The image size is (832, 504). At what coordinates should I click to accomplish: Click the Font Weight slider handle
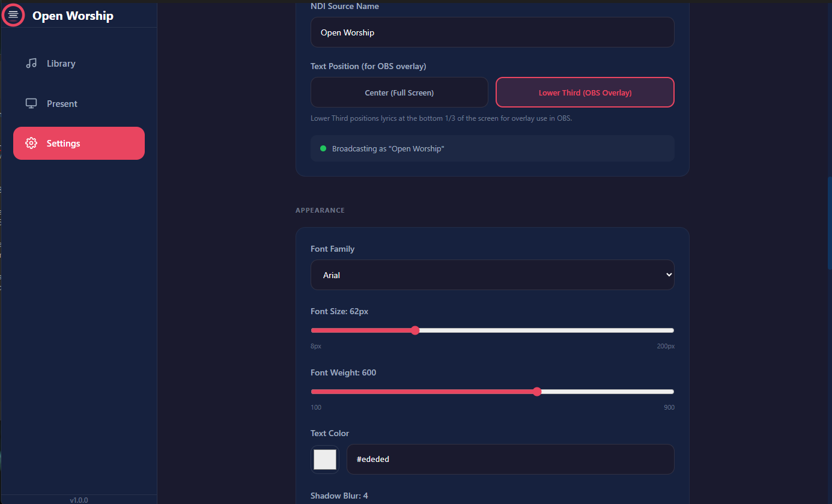(537, 392)
